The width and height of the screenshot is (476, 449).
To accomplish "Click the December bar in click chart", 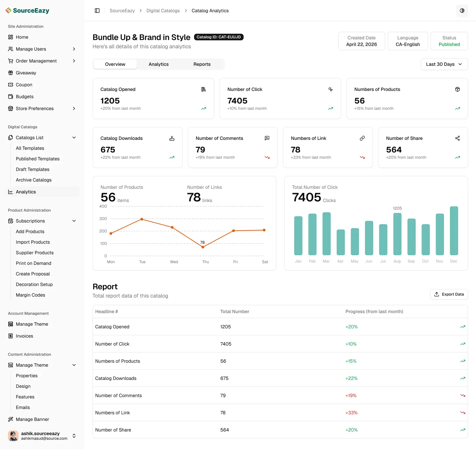I will (x=454, y=231).
